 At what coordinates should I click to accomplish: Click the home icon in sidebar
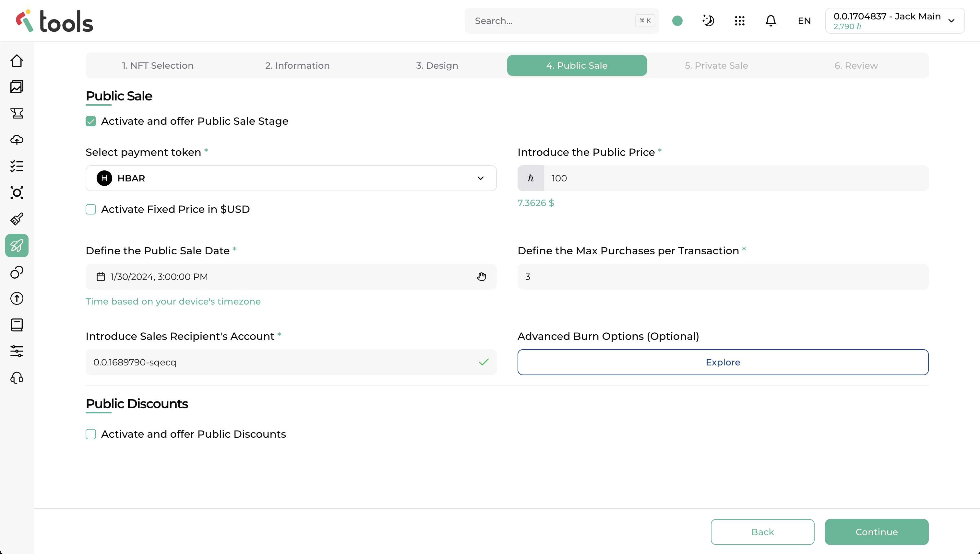17,61
